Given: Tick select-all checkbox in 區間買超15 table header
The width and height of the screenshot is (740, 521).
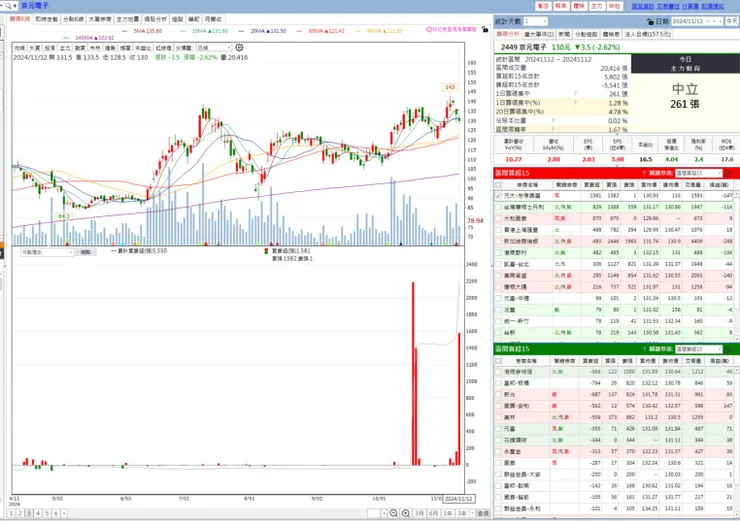Looking at the screenshot, I should [498, 185].
